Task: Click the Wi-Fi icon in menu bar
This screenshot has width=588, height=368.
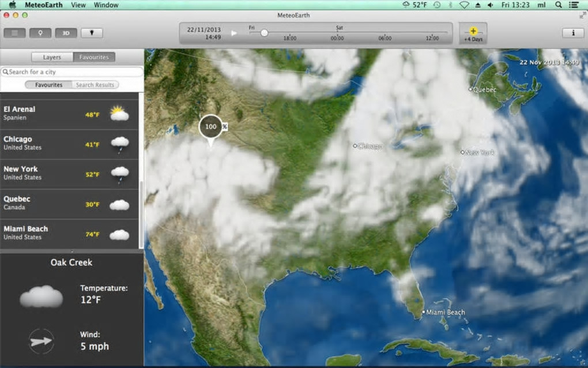Action: (x=464, y=5)
